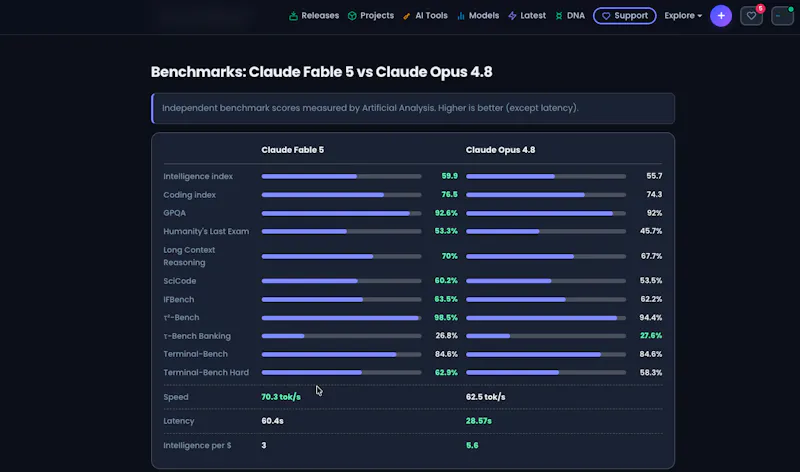Viewport: 800px width, 472px height.
Task: Click the 94.4% τ²-Bench value
Action: [x=651, y=317]
